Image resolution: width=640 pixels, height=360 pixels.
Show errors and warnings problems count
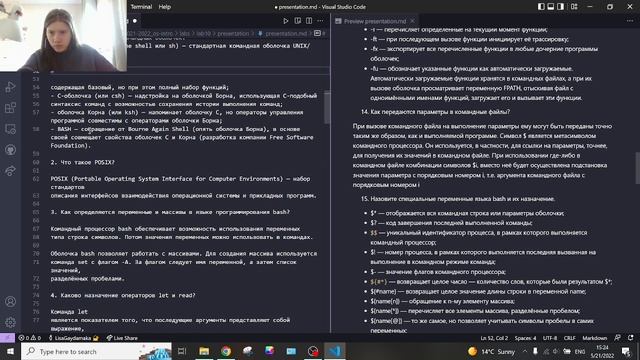(x=30, y=338)
